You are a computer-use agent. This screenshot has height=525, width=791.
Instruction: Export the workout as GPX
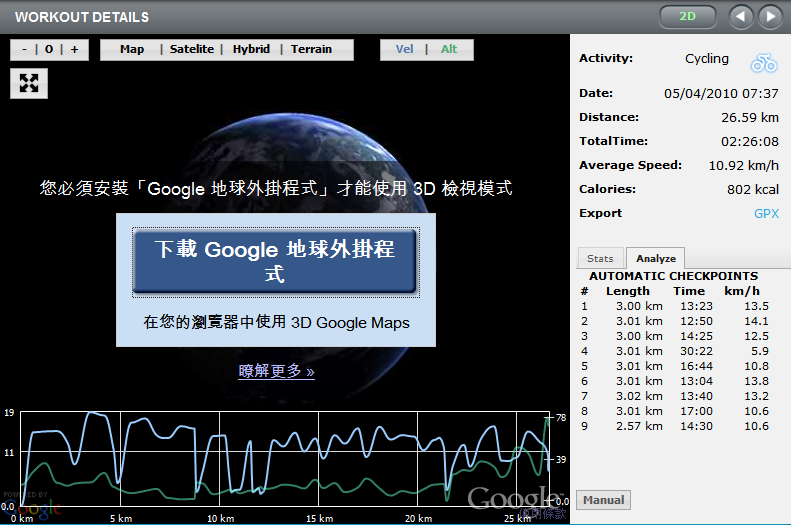pos(766,213)
